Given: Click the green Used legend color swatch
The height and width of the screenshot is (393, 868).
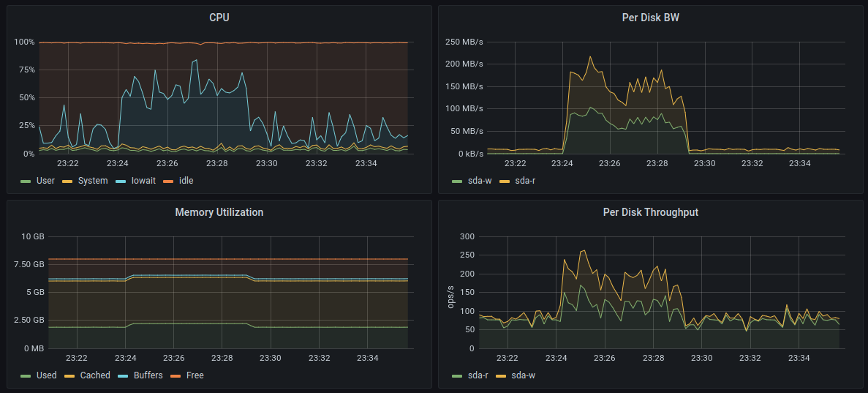Looking at the screenshot, I should 26,375.
